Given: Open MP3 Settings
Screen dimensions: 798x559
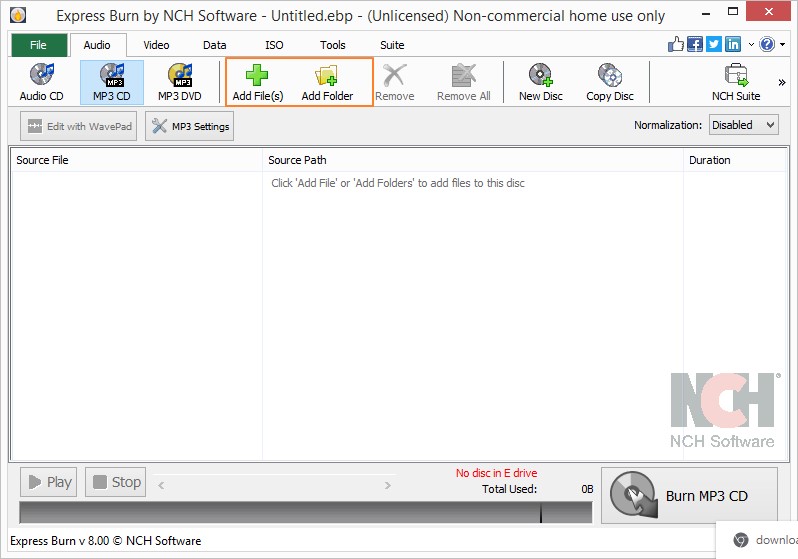Looking at the screenshot, I should [189, 126].
